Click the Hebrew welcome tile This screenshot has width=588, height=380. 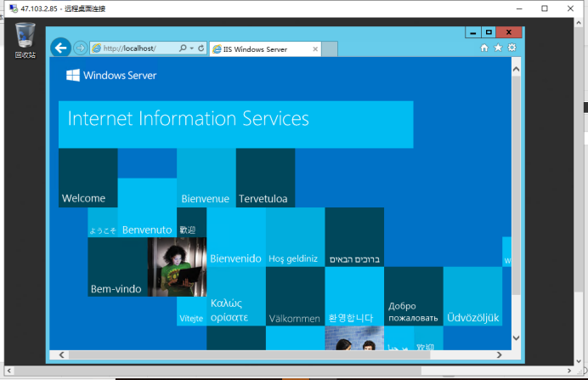point(354,237)
